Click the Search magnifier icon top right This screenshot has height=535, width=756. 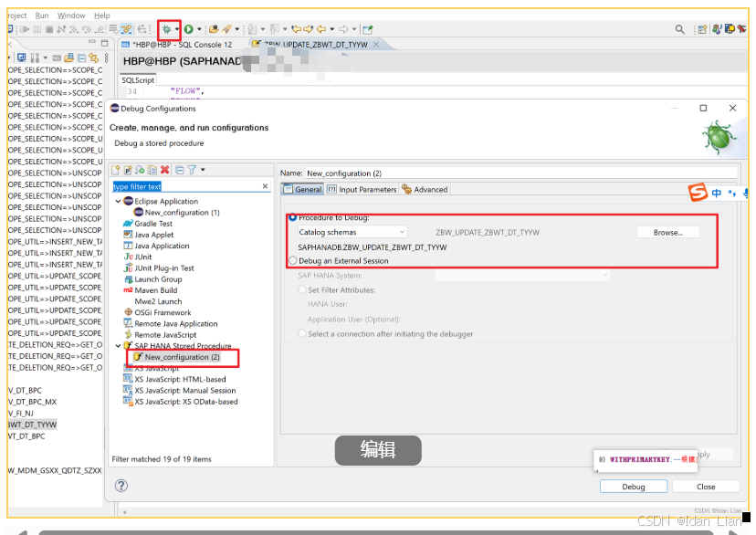(680, 29)
